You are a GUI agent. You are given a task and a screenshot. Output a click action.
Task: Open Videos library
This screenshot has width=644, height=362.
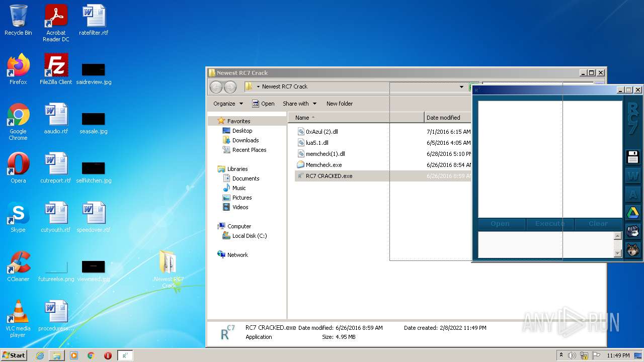[240, 207]
